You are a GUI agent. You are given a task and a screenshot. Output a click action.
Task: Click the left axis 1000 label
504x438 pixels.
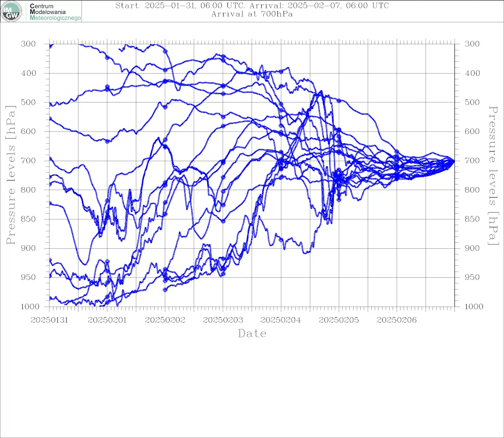pyautogui.click(x=30, y=307)
